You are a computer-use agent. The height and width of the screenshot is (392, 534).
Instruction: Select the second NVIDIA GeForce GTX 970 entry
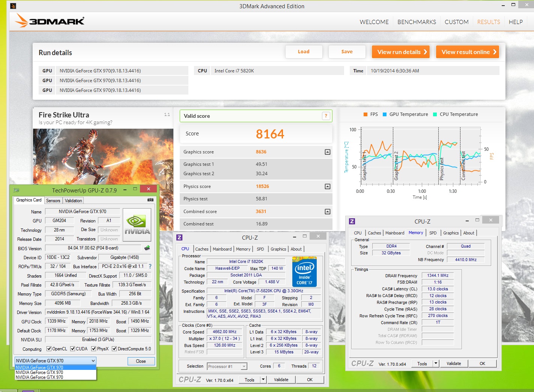56,372
